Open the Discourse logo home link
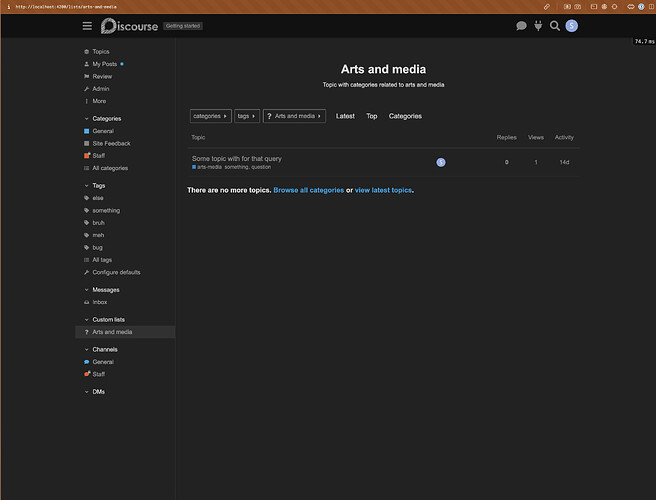The height and width of the screenshot is (500, 656). (129, 26)
